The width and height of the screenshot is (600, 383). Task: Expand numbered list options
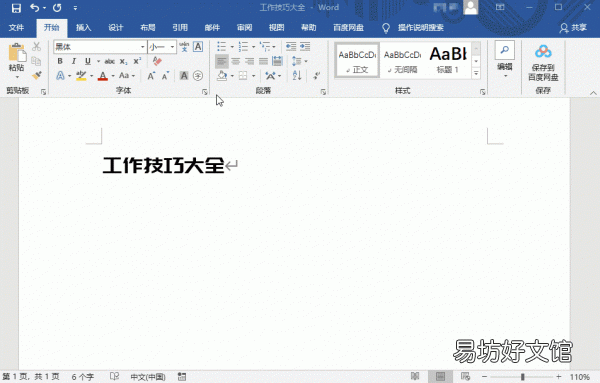tap(253, 47)
